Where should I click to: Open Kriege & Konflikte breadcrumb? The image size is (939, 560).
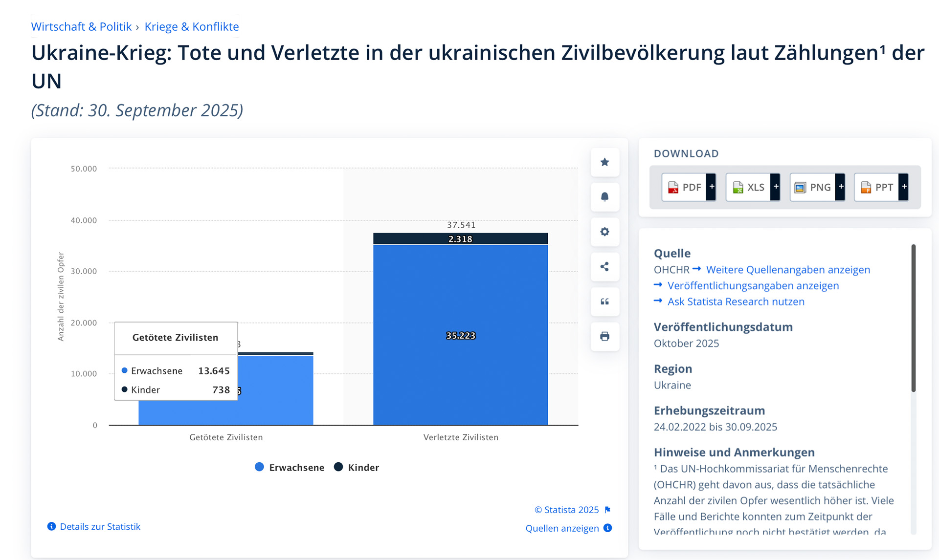click(191, 26)
